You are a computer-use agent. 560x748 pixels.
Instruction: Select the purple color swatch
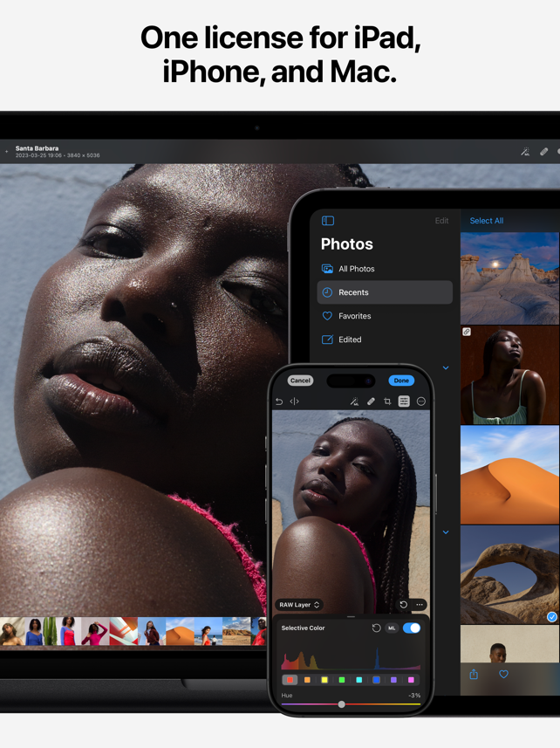click(x=393, y=680)
